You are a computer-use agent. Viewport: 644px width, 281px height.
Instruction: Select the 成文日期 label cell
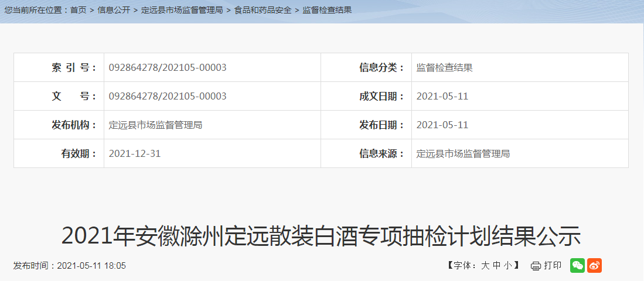coord(366,96)
